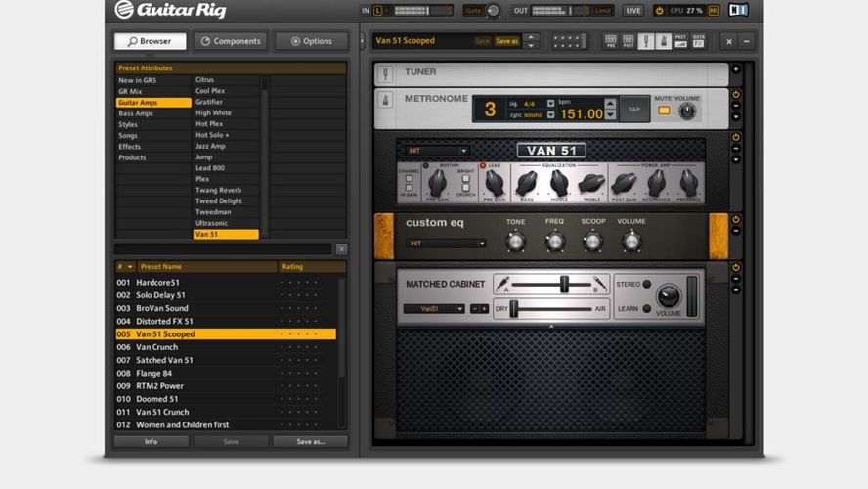Power off the Matched Cabinet module

(736, 267)
